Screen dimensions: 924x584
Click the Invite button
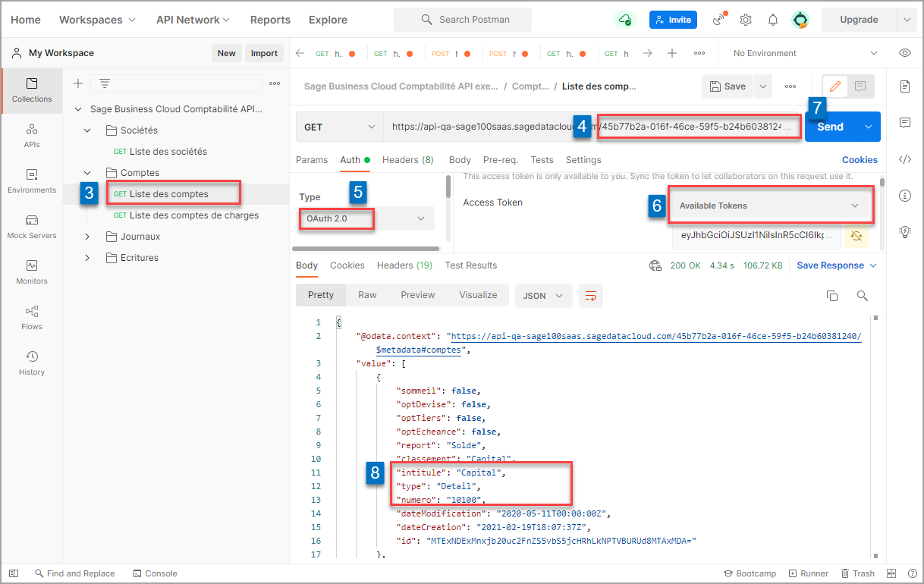pyautogui.click(x=673, y=20)
